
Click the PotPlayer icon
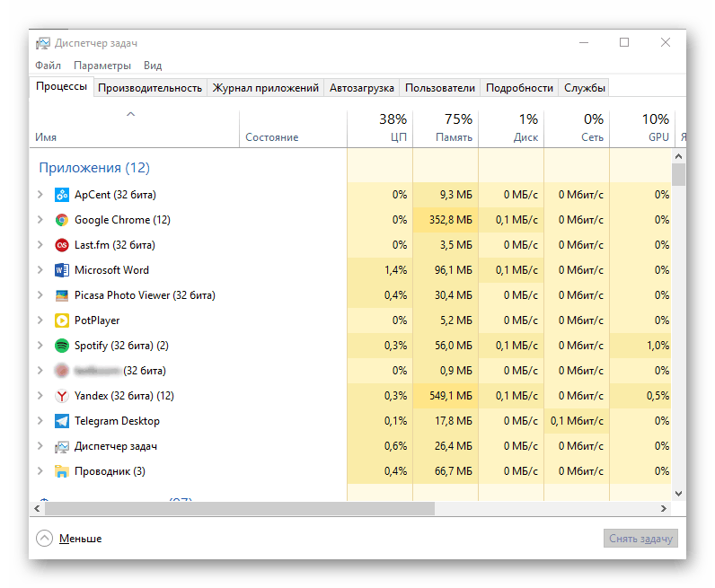tap(62, 320)
